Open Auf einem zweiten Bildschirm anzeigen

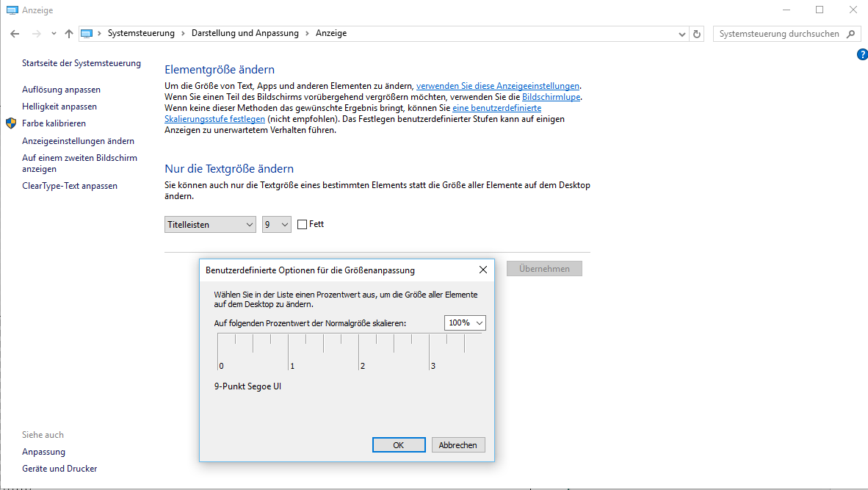(80, 163)
